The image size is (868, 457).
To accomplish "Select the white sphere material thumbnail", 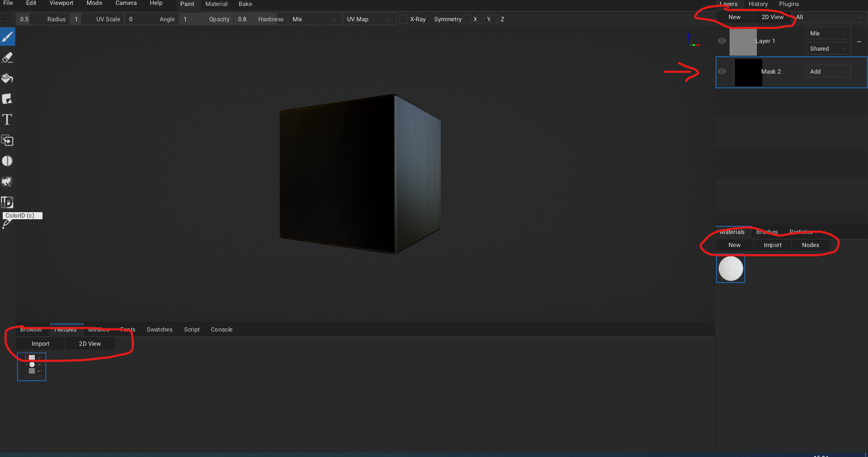I will [731, 269].
